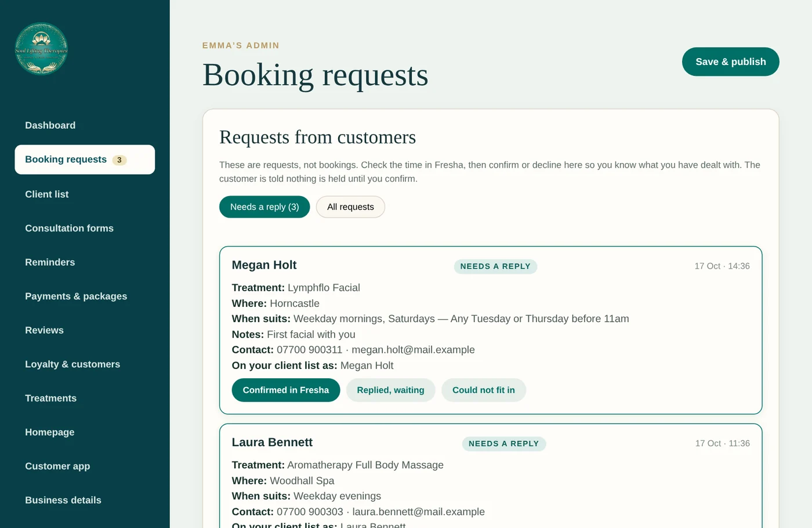Viewport: 812px width, 528px height.
Task: Click the EMMA'S ADMIN label
Action: coord(241,45)
